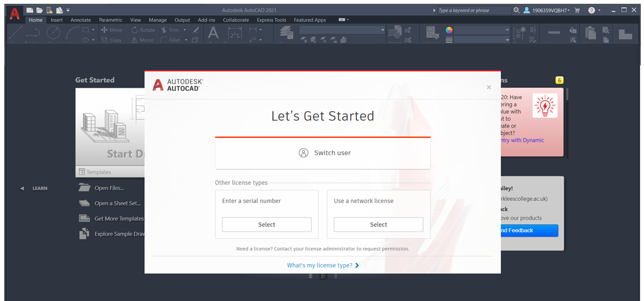Switch to the Parametric ribbon tab
This screenshot has width=644, height=301.
tap(111, 20)
